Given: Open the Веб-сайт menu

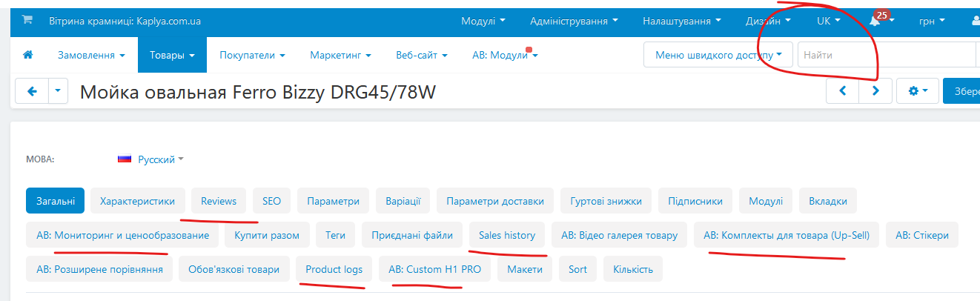Looking at the screenshot, I should pos(421,55).
